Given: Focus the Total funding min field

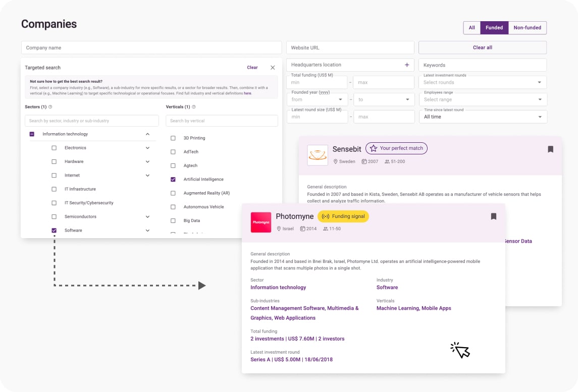Looking at the screenshot, I should 317,83.
